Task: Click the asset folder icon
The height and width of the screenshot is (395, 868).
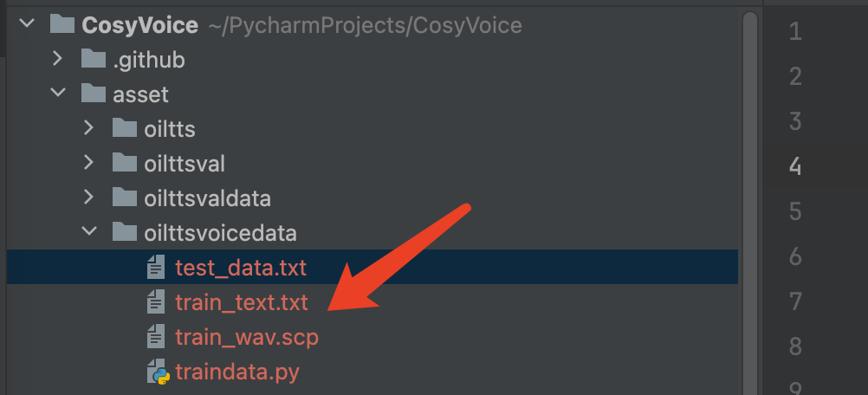Action: coord(93,94)
